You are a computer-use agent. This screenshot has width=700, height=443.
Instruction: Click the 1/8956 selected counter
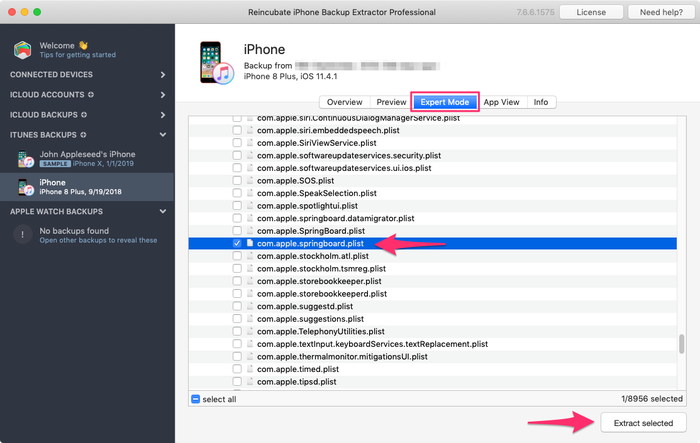652,399
